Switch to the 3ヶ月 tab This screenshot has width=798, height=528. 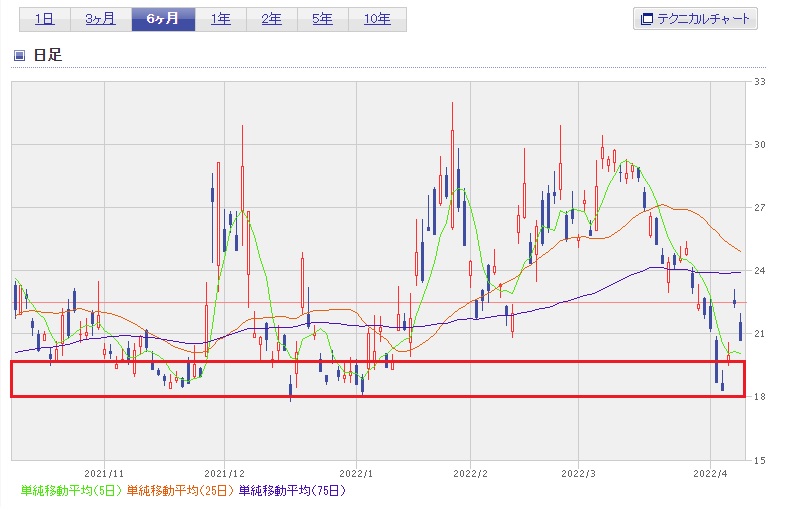102,19
